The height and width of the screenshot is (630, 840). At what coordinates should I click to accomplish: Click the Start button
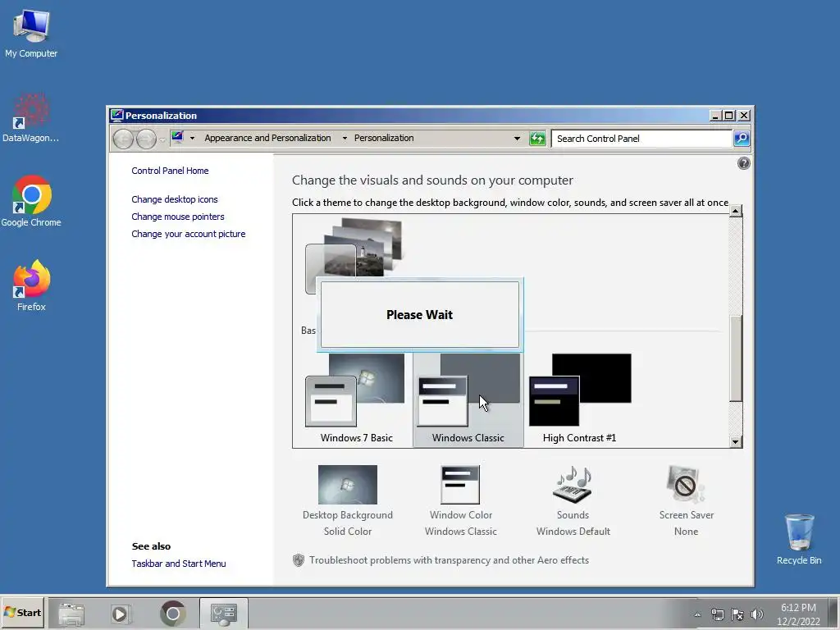[22, 612]
